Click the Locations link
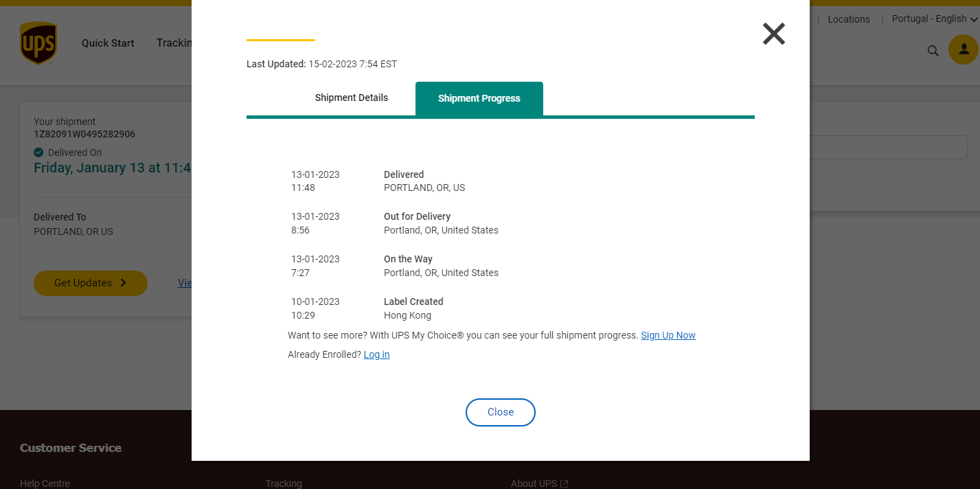 (x=849, y=19)
